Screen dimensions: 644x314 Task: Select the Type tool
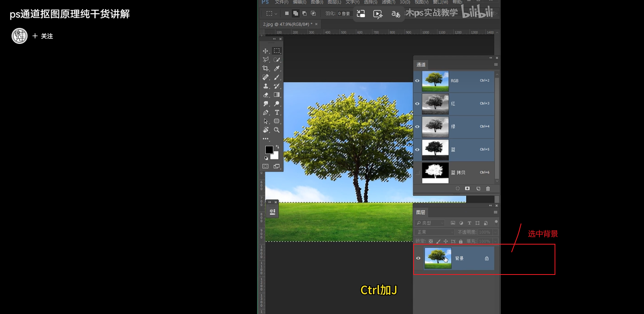(x=277, y=113)
